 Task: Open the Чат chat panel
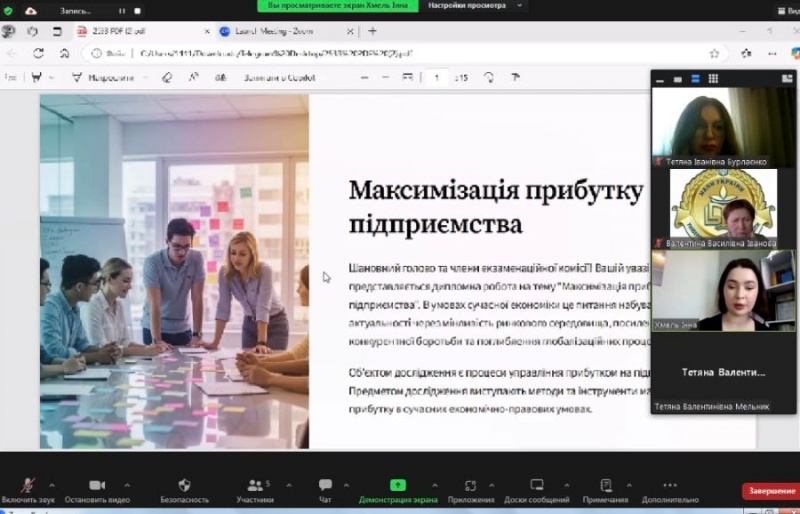click(x=325, y=491)
